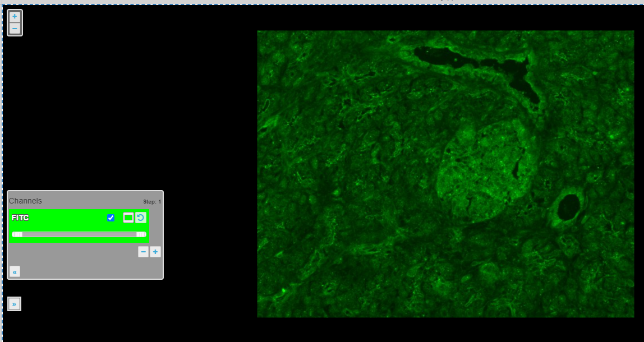Click the left handle of FITC slider
644x342 pixels.
[x=17, y=234]
